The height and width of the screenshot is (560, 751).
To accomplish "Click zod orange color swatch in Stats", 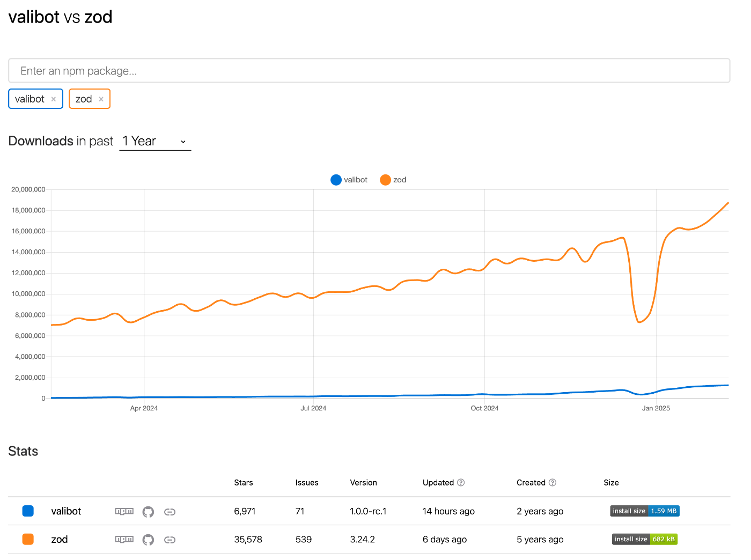I will click(28, 539).
